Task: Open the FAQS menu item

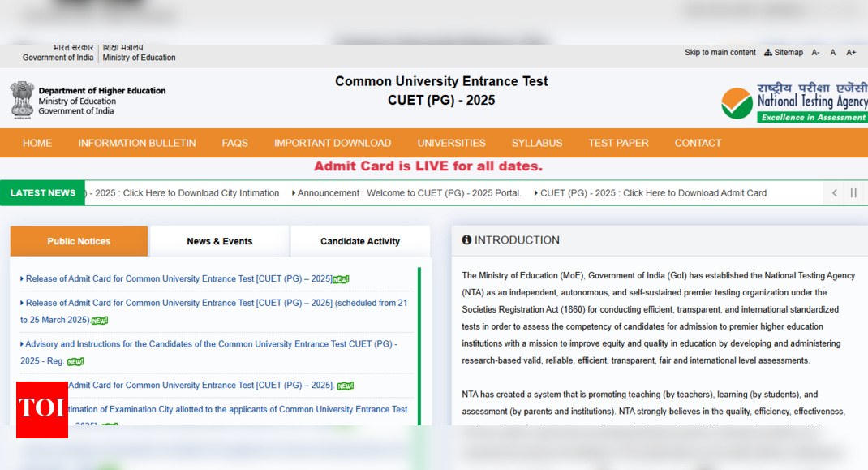Action: click(x=234, y=143)
